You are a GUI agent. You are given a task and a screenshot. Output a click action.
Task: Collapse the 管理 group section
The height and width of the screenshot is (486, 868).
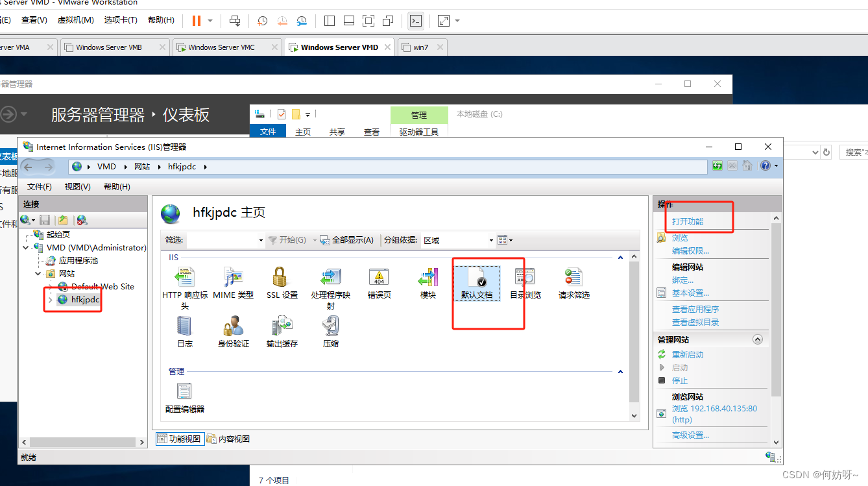620,372
